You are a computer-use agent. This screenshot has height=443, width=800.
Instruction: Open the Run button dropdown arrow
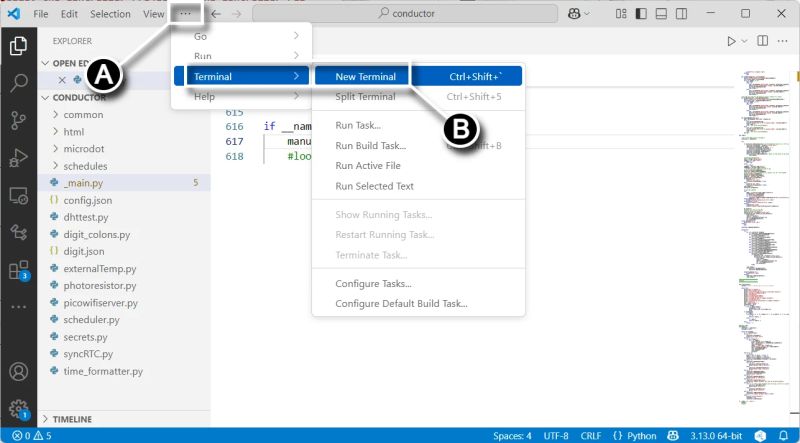tap(744, 41)
